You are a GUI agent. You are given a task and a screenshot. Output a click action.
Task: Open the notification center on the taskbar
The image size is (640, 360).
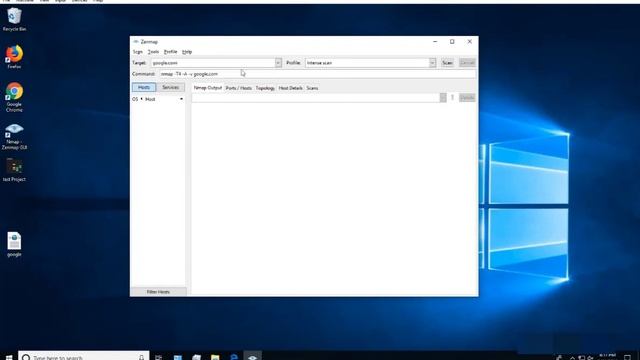point(627,358)
